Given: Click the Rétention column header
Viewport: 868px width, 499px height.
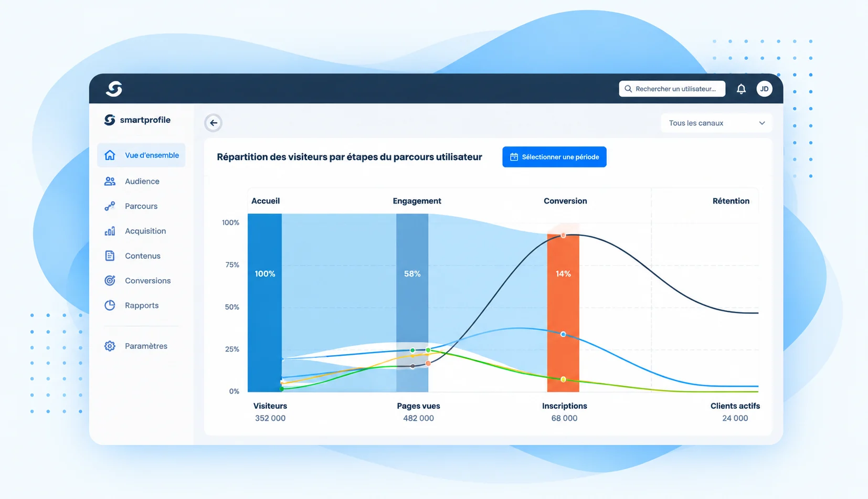Looking at the screenshot, I should (x=731, y=201).
